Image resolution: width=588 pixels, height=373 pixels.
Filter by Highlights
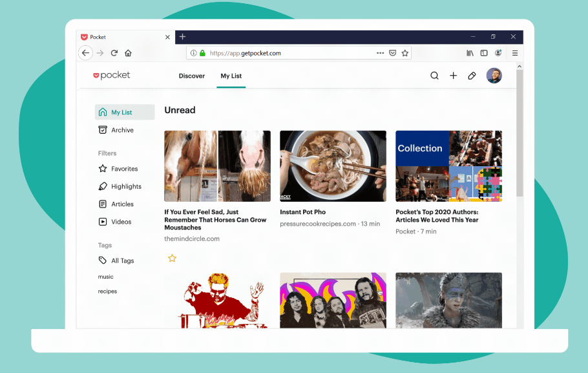tap(120, 186)
